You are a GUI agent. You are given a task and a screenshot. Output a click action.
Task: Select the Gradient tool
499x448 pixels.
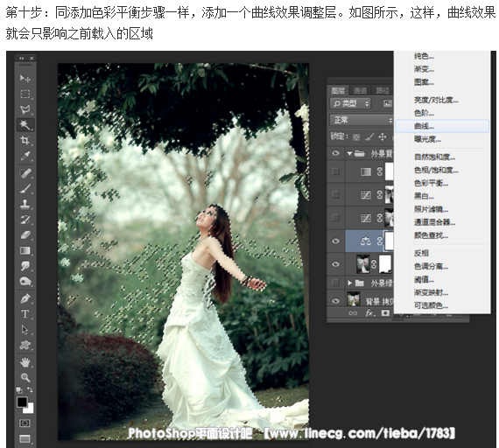coord(25,251)
